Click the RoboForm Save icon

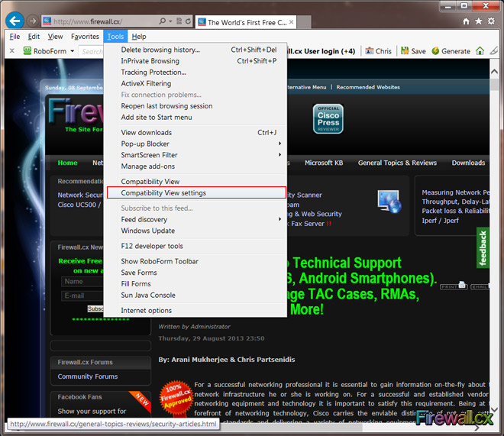(405, 50)
